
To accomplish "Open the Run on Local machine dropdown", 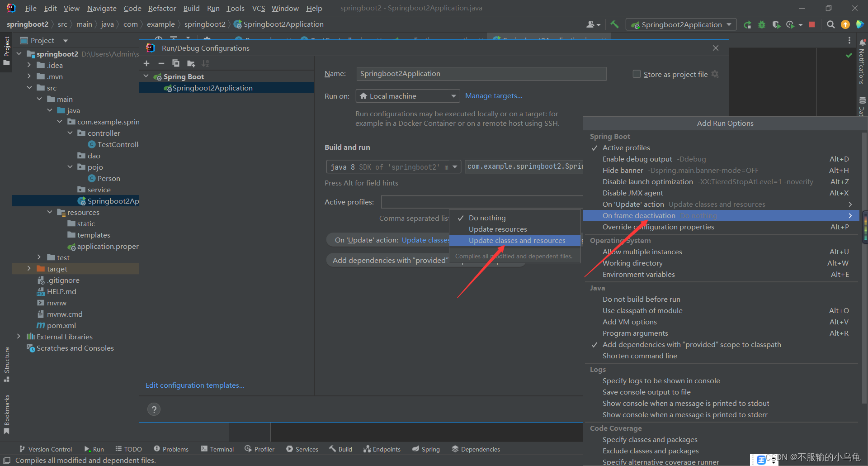I will tap(408, 96).
